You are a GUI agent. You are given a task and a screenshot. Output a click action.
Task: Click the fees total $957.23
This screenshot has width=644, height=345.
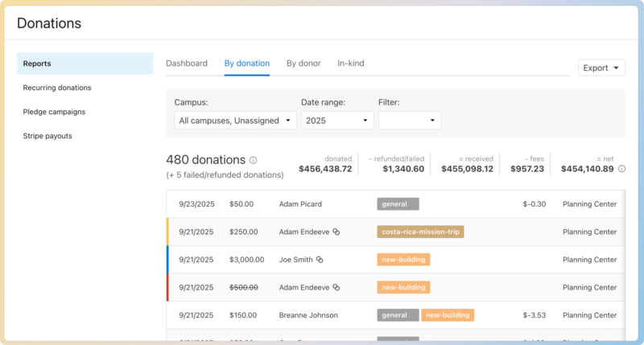527,169
